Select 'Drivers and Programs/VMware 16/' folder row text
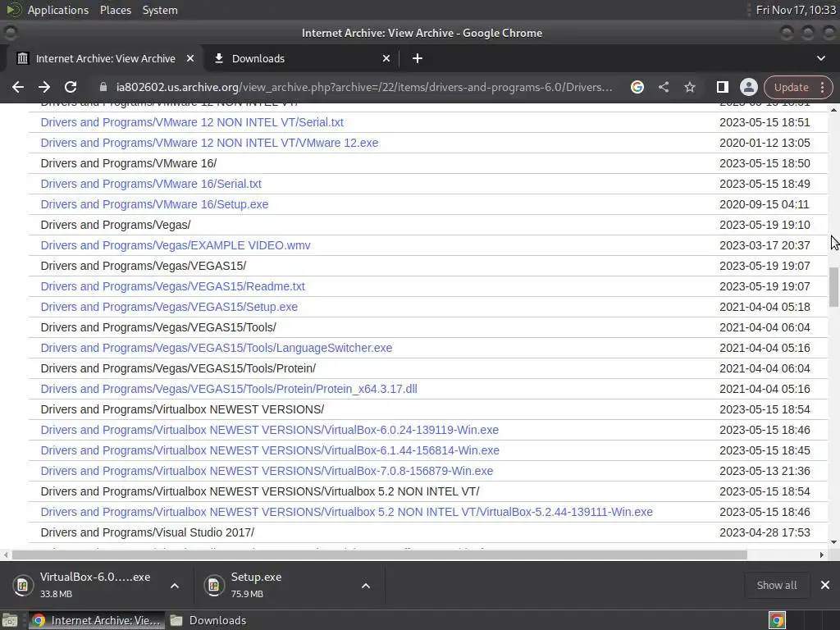 129,163
